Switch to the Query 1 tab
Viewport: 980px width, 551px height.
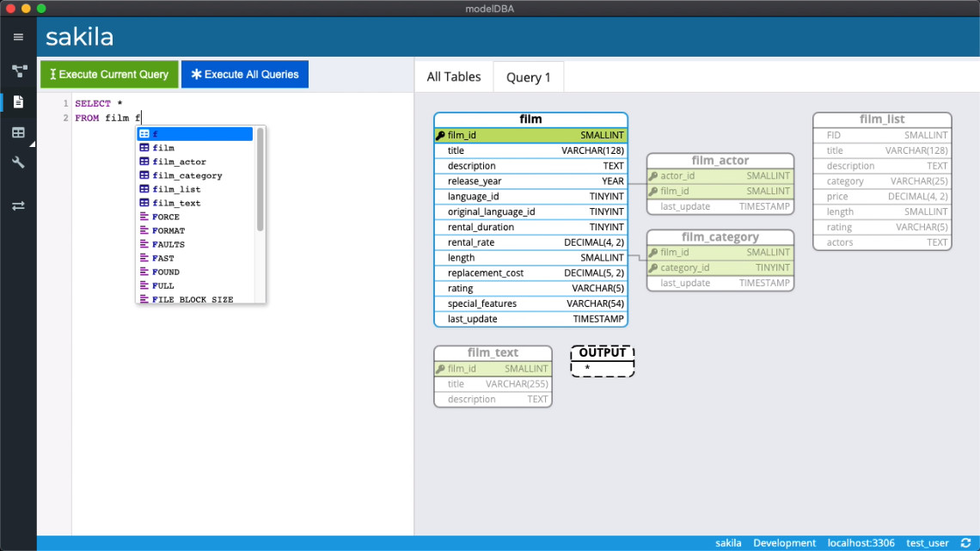tap(528, 77)
